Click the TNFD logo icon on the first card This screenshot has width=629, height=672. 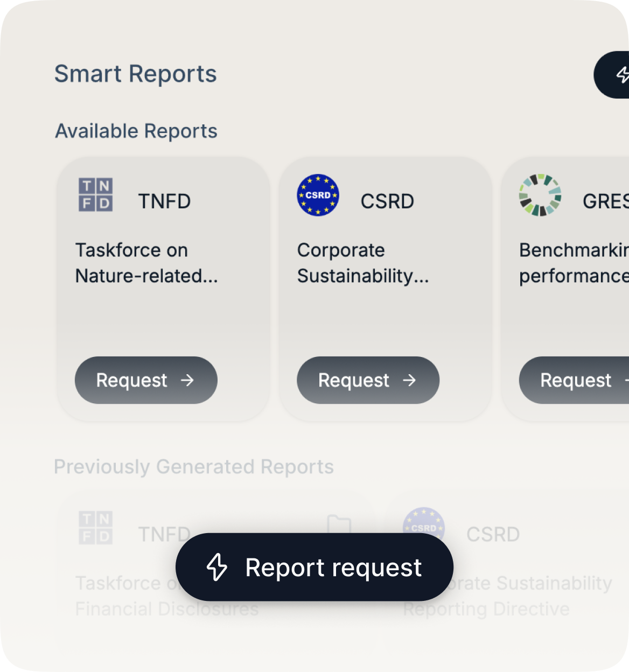(95, 194)
